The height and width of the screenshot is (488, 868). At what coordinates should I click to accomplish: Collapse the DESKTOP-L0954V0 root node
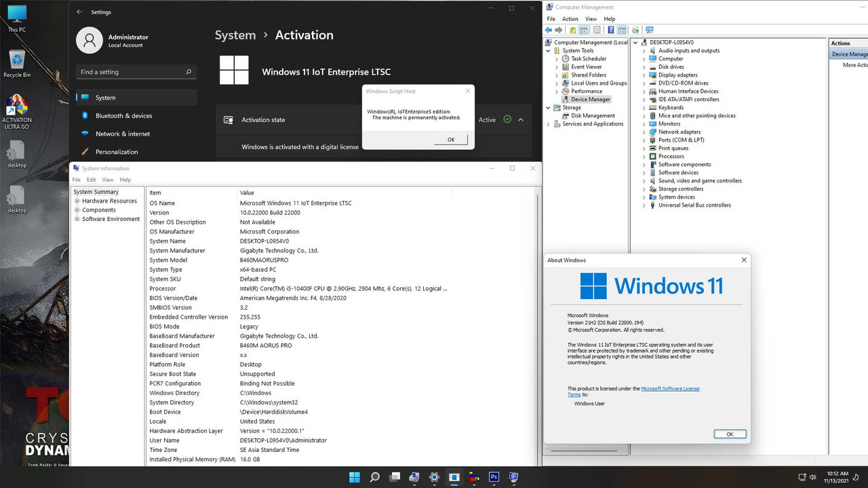[x=635, y=43]
